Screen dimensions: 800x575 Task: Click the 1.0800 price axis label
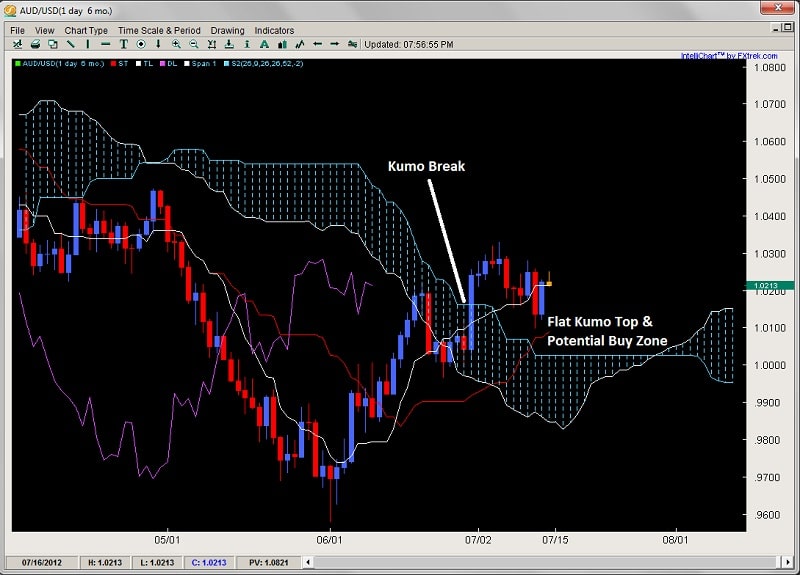pyautogui.click(x=770, y=67)
